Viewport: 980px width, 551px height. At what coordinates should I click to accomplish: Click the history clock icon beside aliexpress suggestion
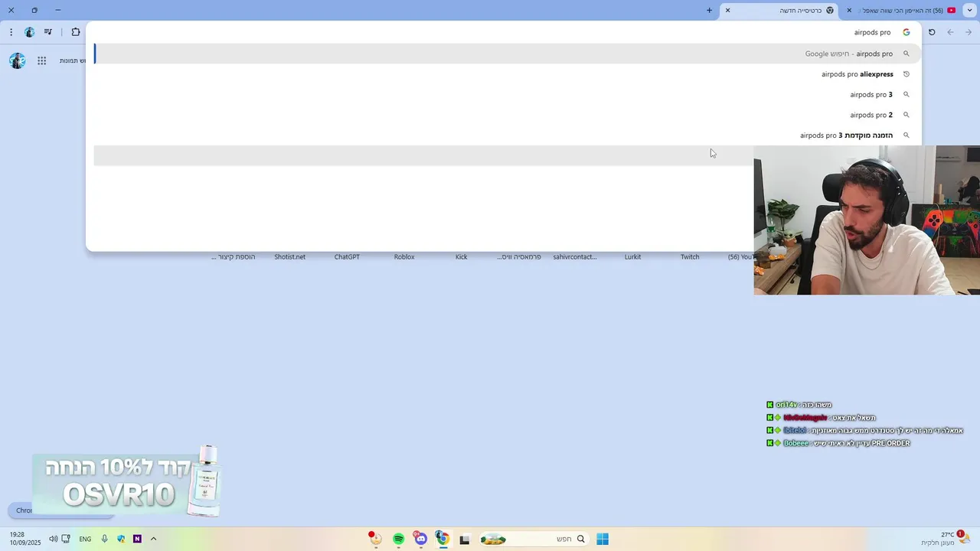click(x=906, y=74)
